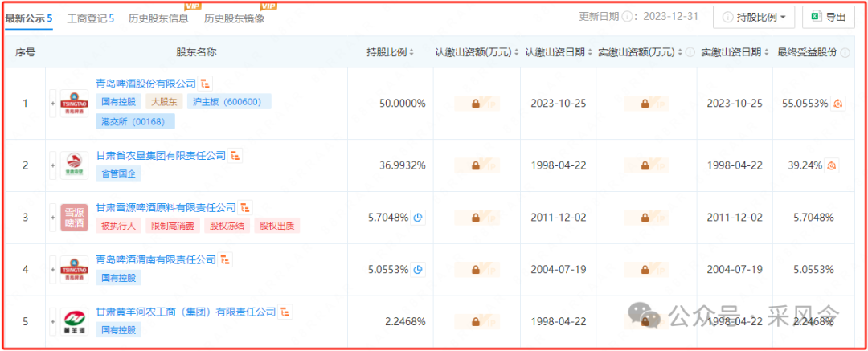Click the 2011-12-02 认缴出资日期 cell
868x351 pixels.
[x=558, y=218]
